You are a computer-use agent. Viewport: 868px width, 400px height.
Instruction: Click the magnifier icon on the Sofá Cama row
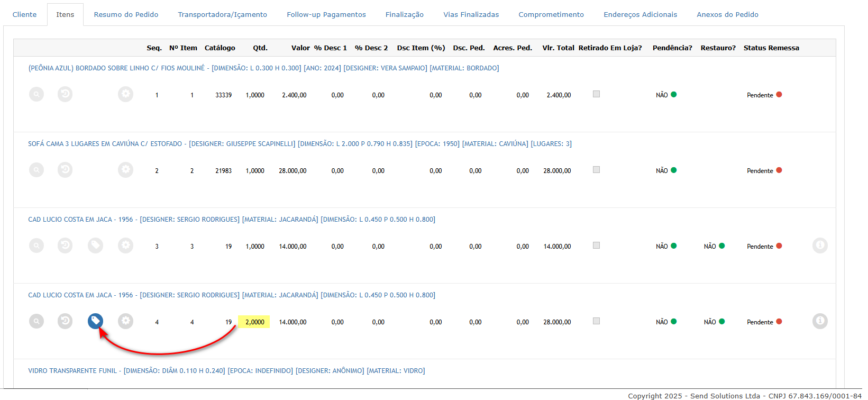tap(36, 170)
